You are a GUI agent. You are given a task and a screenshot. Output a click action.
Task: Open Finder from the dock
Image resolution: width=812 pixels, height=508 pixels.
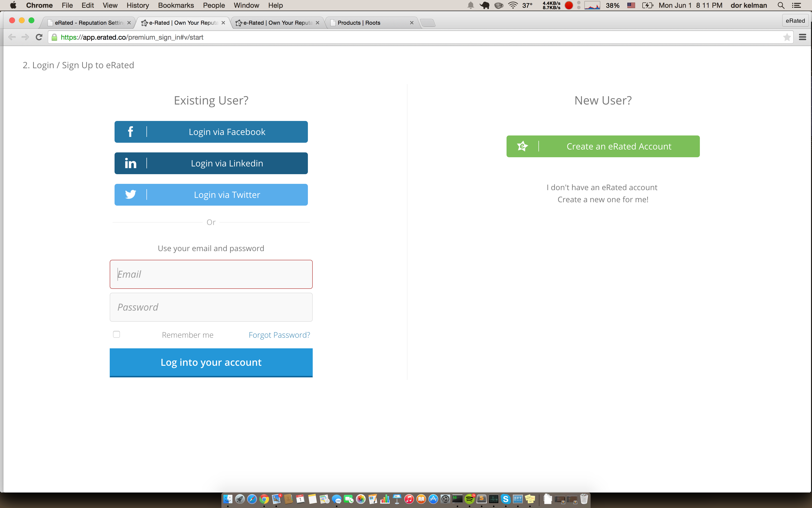click(x=228, y=499)
